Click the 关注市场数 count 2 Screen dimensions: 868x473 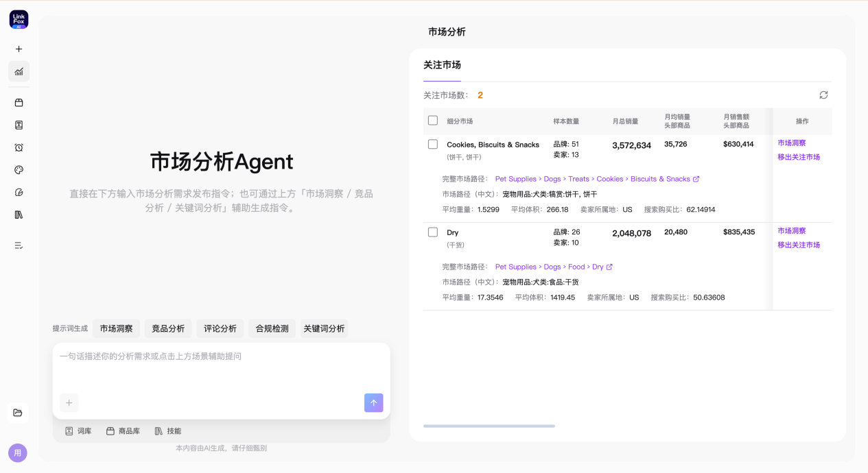pyautogui.click(x=480, y=95)
